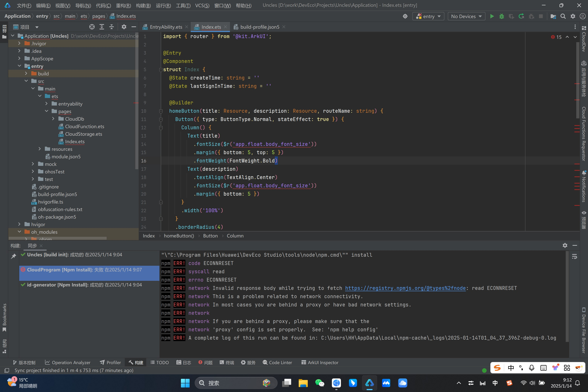The height and width of the screenshot is (392, 588).
Task: Open the No Devices selector dropdown
Action: (466, 16)
